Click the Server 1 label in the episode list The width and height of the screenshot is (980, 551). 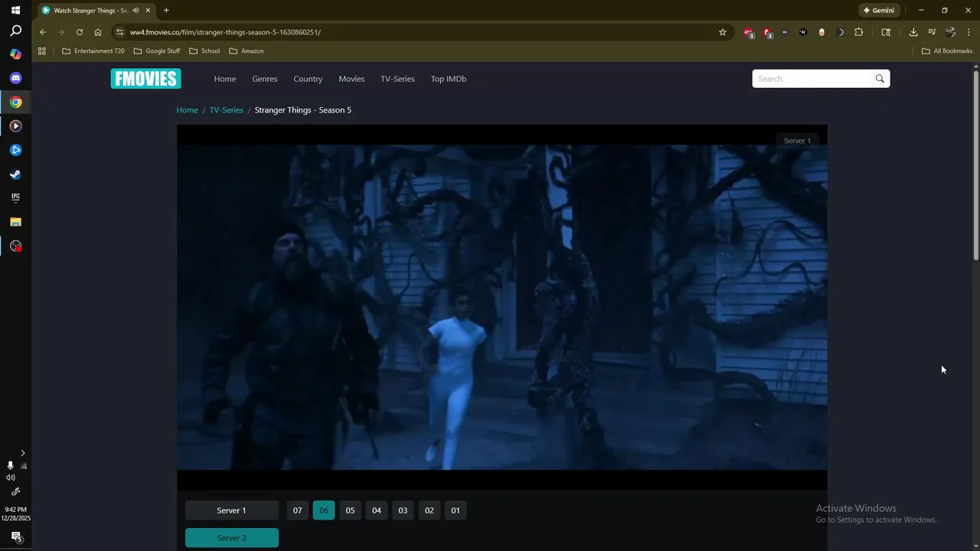click(232, 510)
